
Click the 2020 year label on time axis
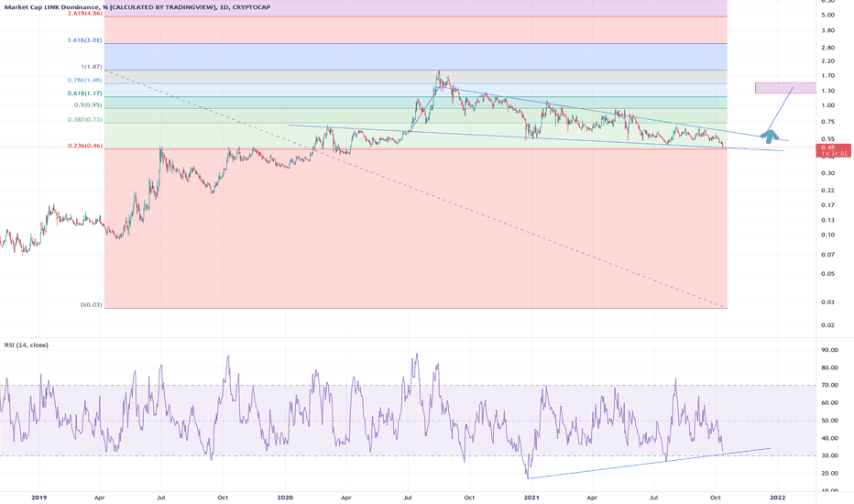coord(285,498)
